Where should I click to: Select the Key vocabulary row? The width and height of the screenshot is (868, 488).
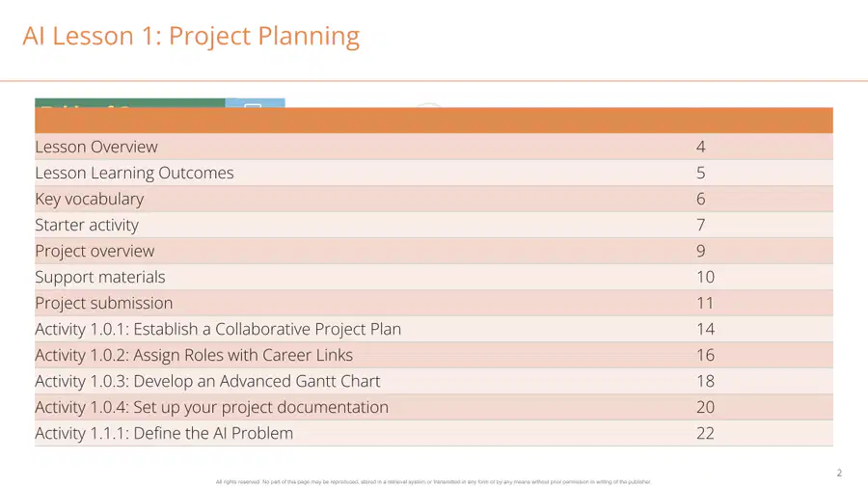(433, 199)
